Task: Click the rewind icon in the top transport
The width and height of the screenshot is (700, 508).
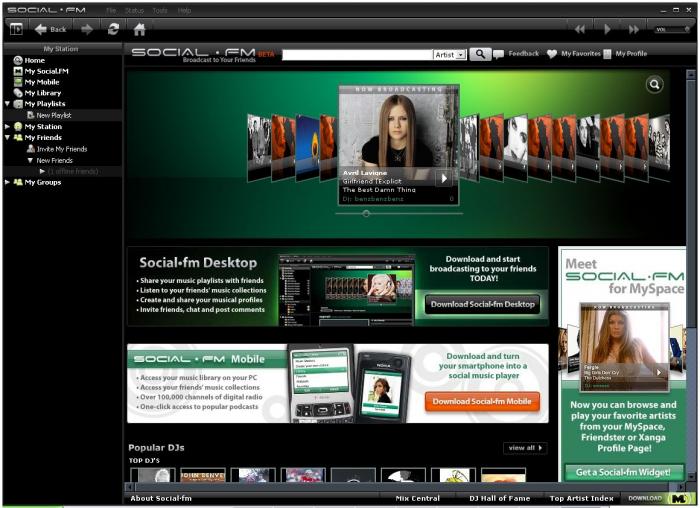Action: point(579,29)
